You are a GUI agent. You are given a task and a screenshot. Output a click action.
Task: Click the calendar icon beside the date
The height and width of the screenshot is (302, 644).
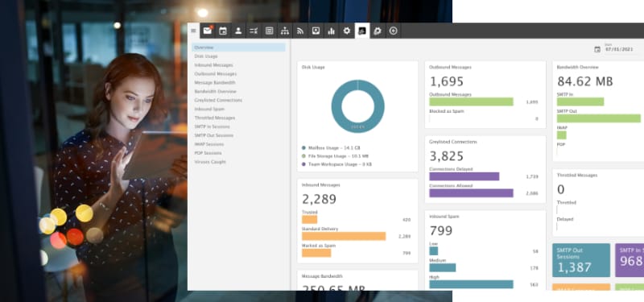(597, 49)
